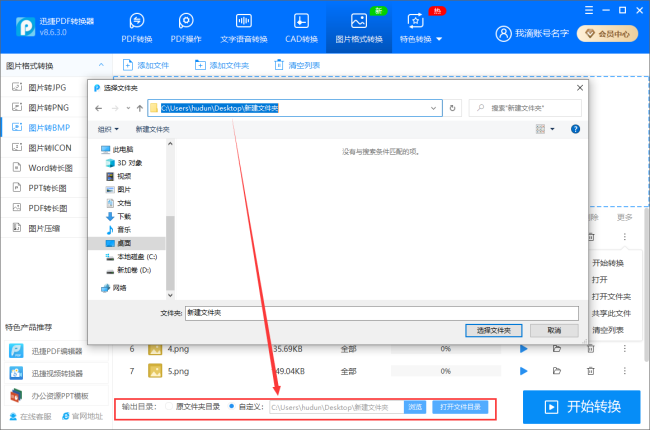Open output folder for 5.png row
Viewport: 650px width, 430px height.
(557, 371)
